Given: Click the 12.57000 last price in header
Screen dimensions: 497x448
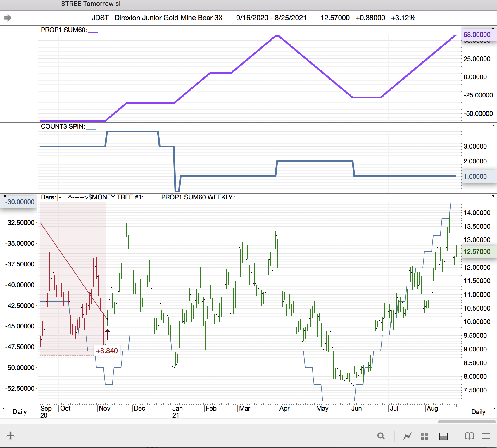Looking at the screenshot, I should pyautogui.click(x=335, y=18).
